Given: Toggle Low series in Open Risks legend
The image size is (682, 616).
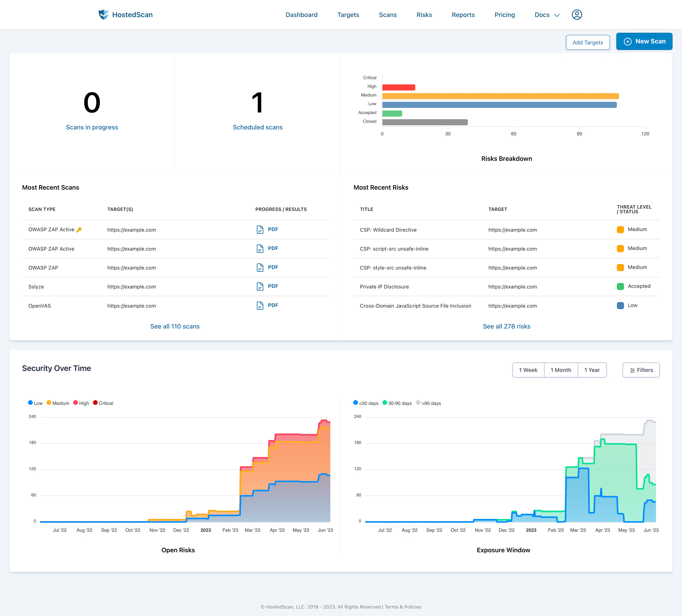Looking at the screenshot, I should (x=35, y=403).
